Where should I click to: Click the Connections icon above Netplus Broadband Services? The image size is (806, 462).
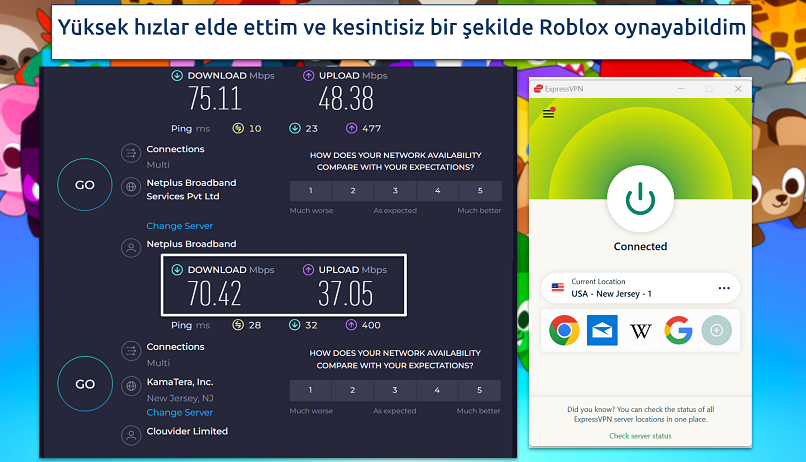(x=130, y=153)
